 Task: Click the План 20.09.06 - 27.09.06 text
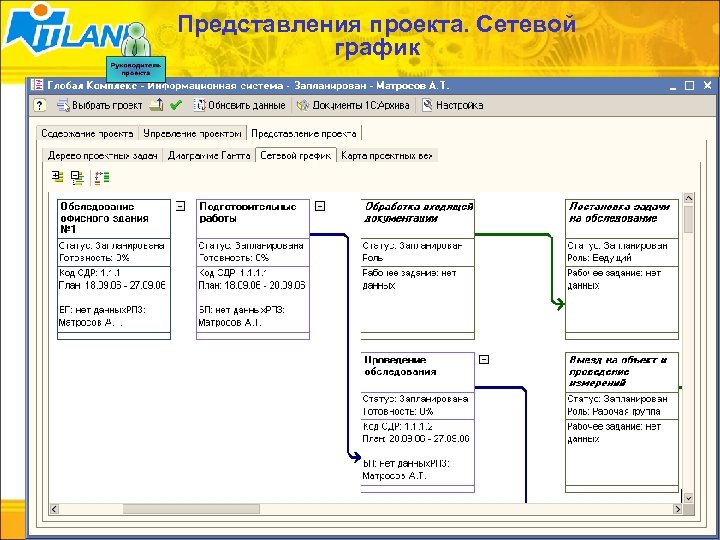tap(416, 439)
